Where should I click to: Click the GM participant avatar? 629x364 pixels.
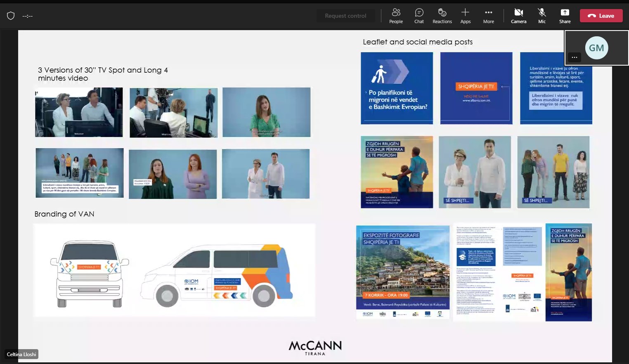click(x=596, y=48)
